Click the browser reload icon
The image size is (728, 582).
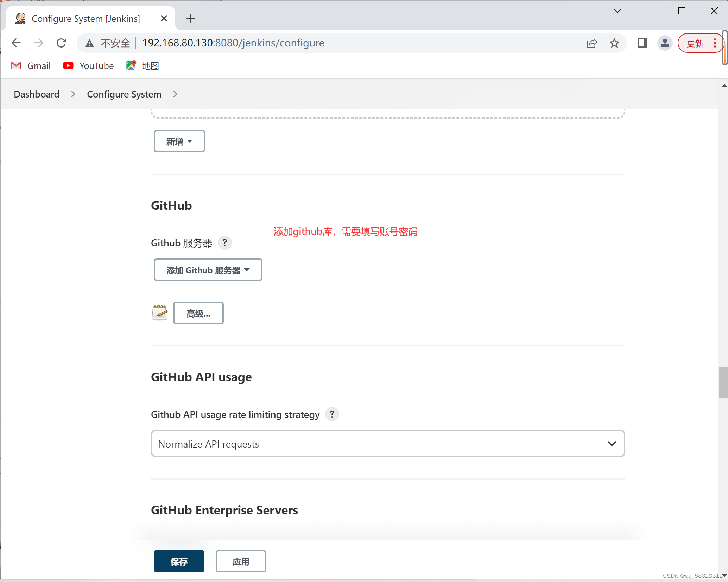(62, 43)
